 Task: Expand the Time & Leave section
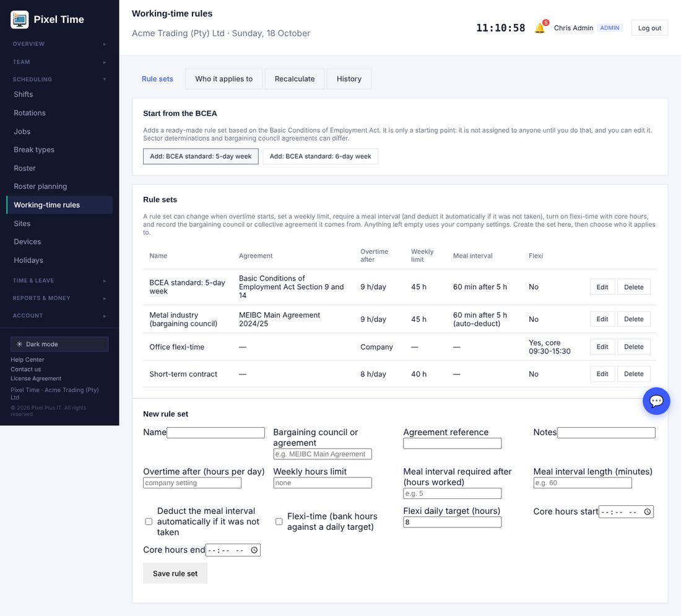pos(59,280)
